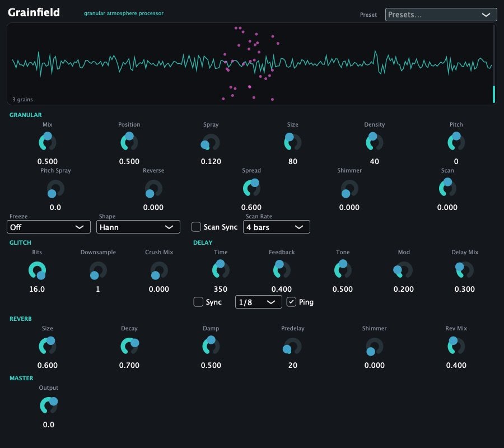Click the Density value 40
Viewport: 504px width, 448px height.
coord(375,161)
